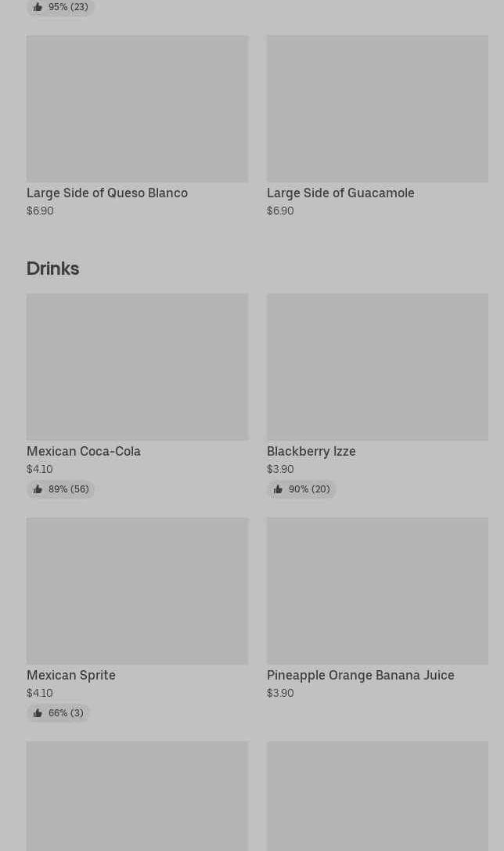Choose the Blackberry Izze item name
This screenshot has height=851, width=504.
click(311, 451)
